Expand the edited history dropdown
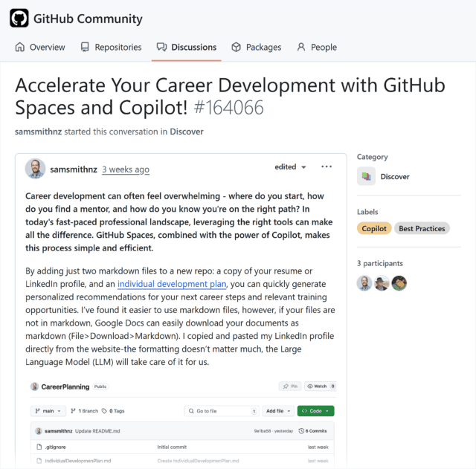 click(290, 166)
